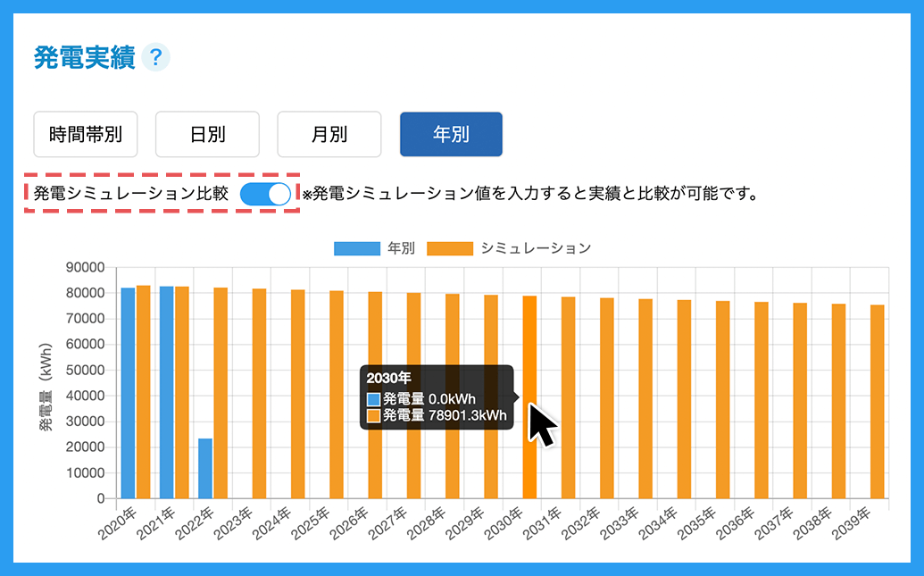Click the active 年別 view button
The image size is (924, 576).
coord(451,134)
